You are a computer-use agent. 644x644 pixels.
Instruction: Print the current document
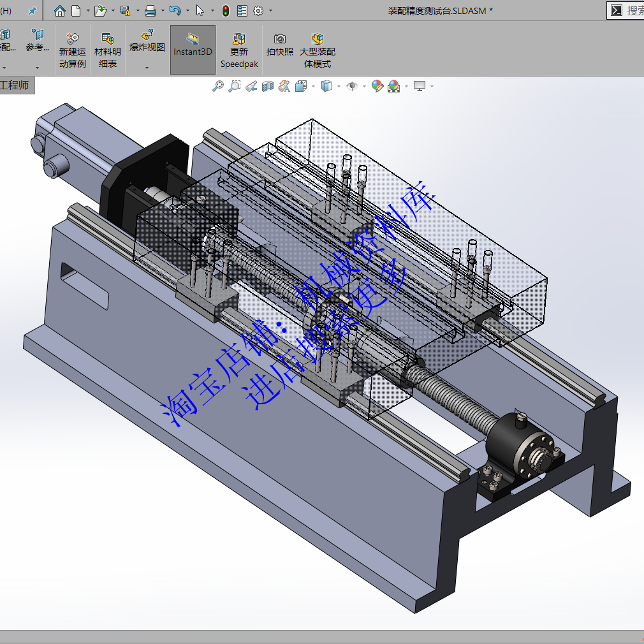[150, 11]
